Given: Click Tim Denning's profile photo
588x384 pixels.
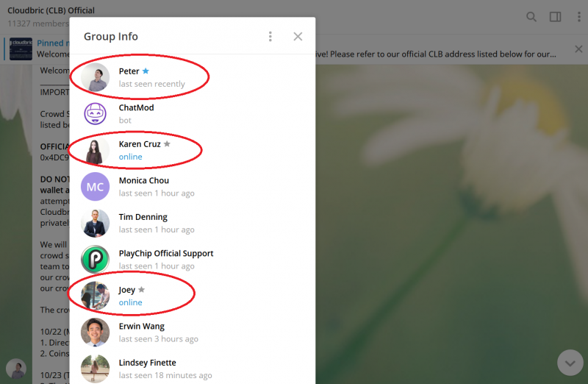Looking at the screenshot, I should [x=96, y=223].
